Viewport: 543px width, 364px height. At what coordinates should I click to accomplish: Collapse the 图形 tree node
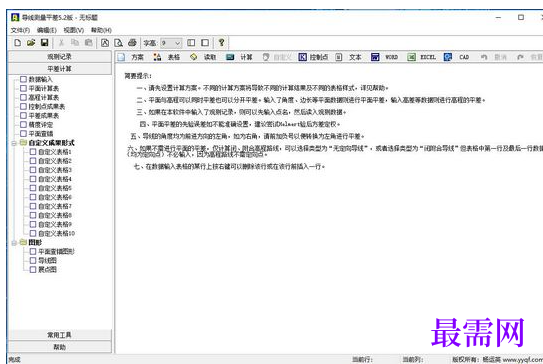coord(14,243)
